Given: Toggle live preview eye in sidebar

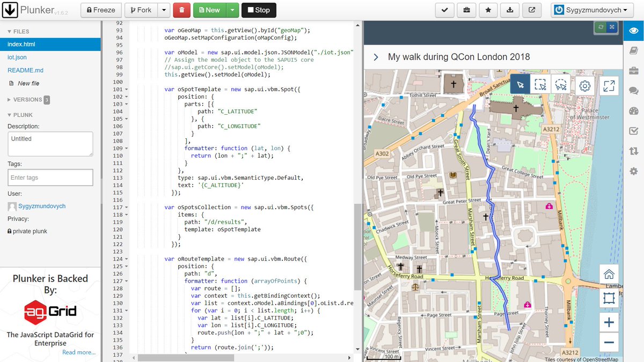Looking at the screenshot, I should coord(633,30).
